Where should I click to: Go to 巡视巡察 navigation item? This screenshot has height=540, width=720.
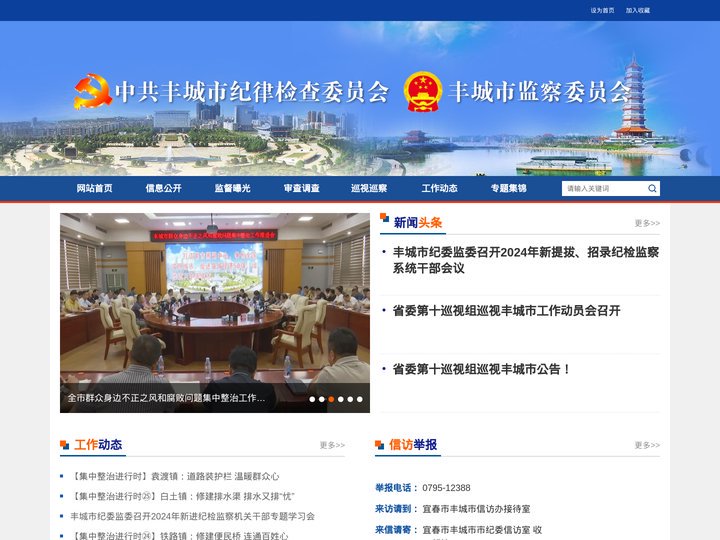(369, 188)
